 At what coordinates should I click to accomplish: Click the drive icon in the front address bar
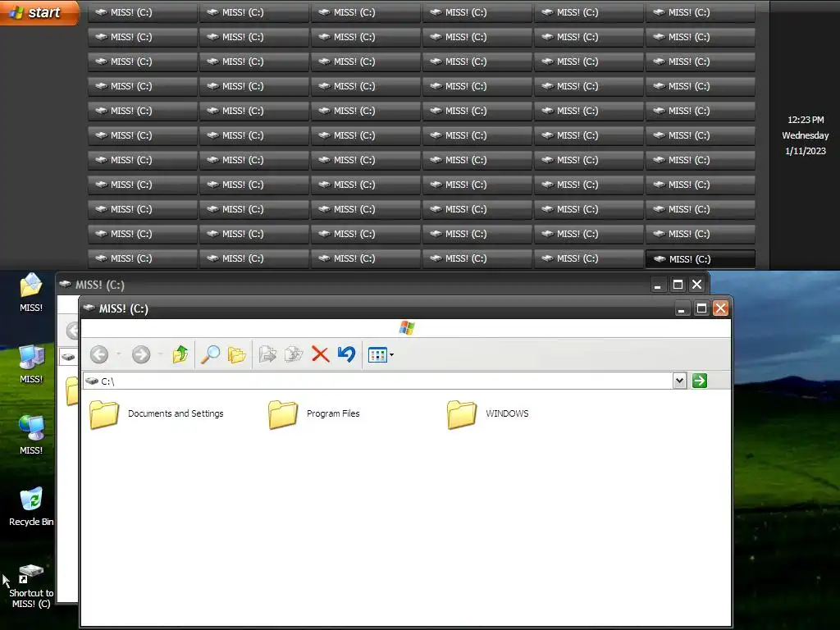(x=92, y=381)
